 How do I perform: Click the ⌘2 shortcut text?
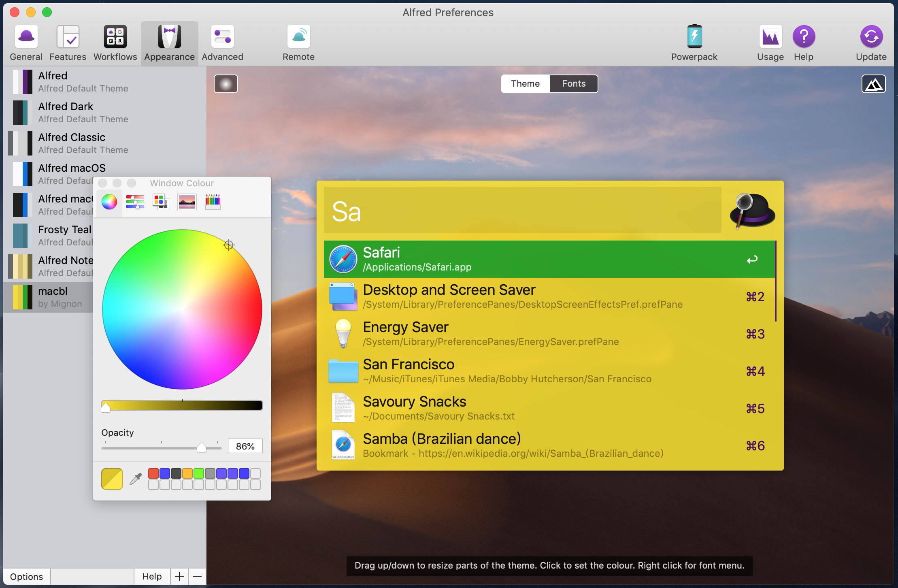pyautogui.click(x=755, y=297)
